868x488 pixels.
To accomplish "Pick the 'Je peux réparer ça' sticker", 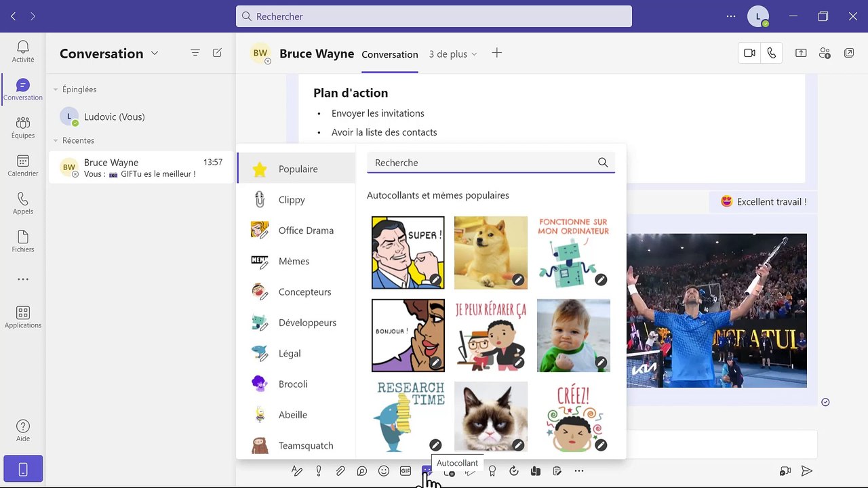I will [491, 335].
